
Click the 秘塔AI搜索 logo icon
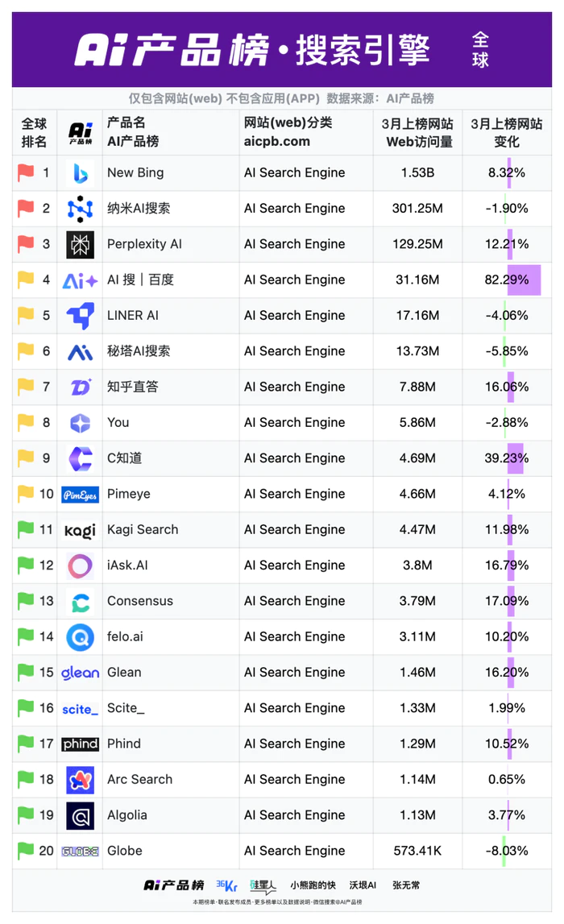[80, 352]
